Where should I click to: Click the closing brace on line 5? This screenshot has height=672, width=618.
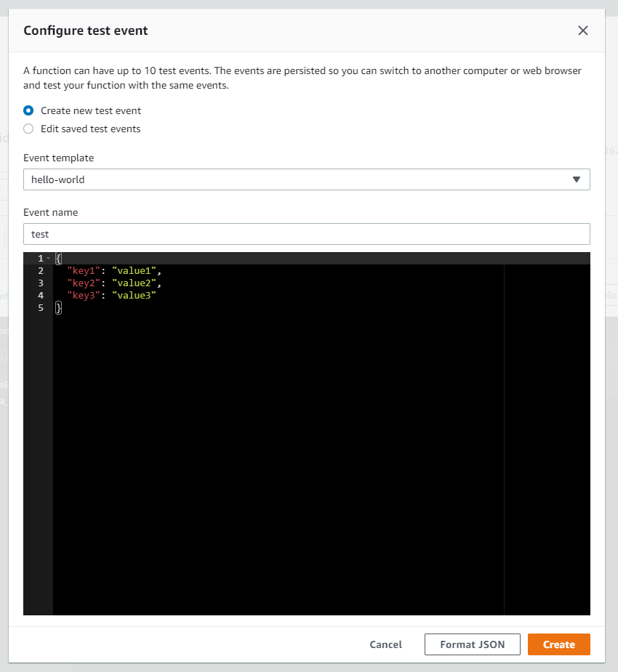(59, 308)
